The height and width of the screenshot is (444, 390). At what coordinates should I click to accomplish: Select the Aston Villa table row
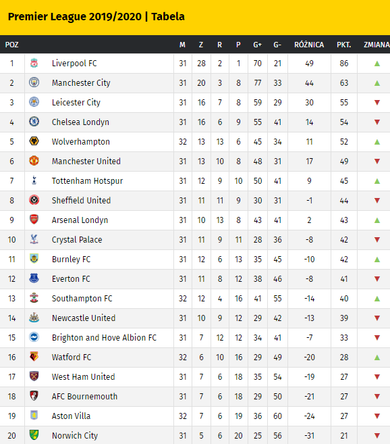pos(195,416)
